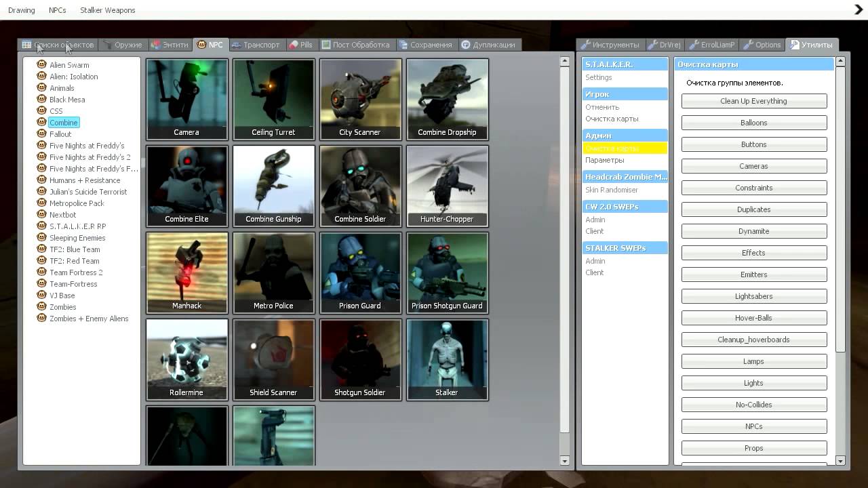Select the Alien Swarm category icon

[42, 65]
